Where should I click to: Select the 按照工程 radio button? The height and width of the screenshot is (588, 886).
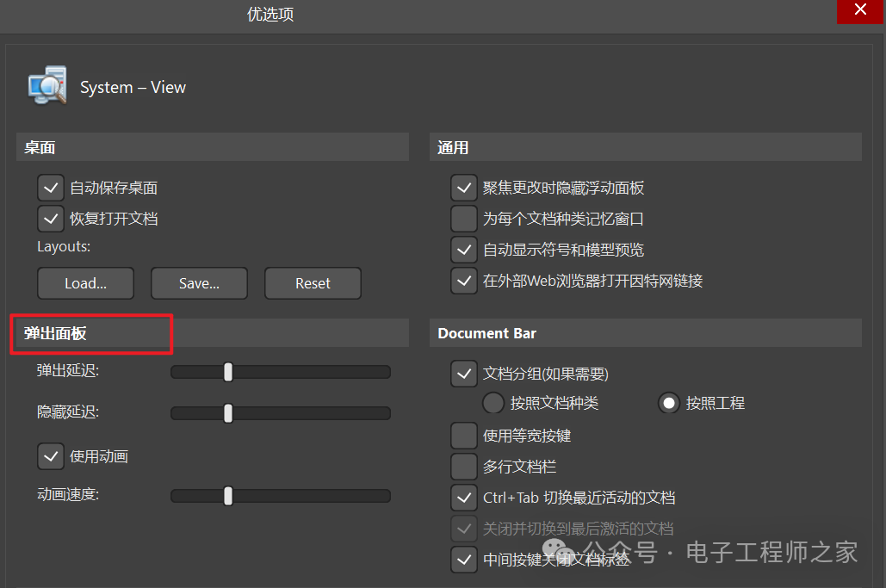pyautogui.click(x=669, y=403)
